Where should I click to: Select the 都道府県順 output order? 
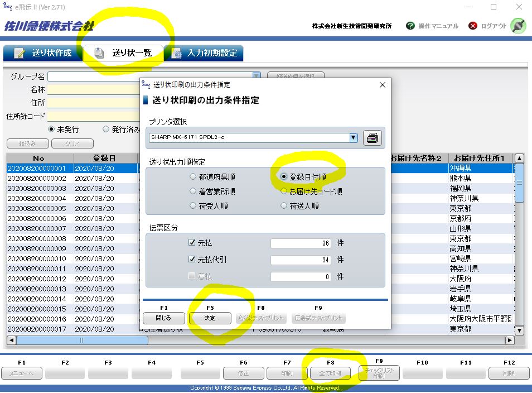pos(193,177)
